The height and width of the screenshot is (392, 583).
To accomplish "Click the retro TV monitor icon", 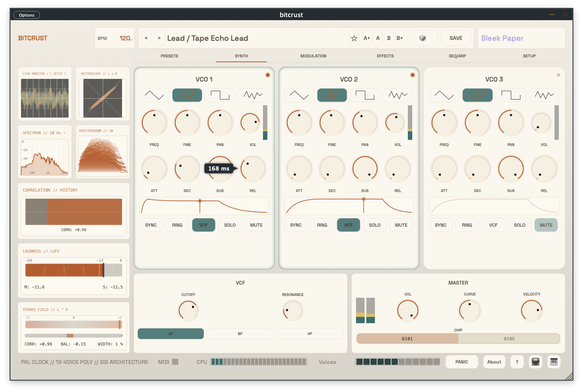I will tap(535, 362).
